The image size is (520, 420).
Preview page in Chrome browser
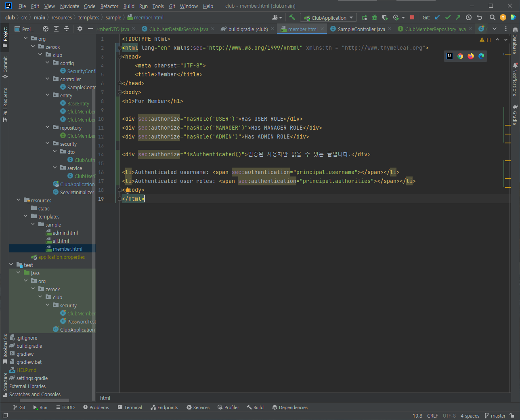(x=460, y=56)
